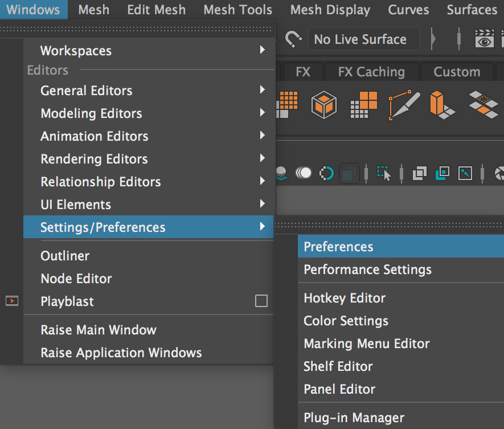Click the Playblast film icon on the left edge
The width and height of the screenshot is (504, 429).
click(x=12, y=300)
